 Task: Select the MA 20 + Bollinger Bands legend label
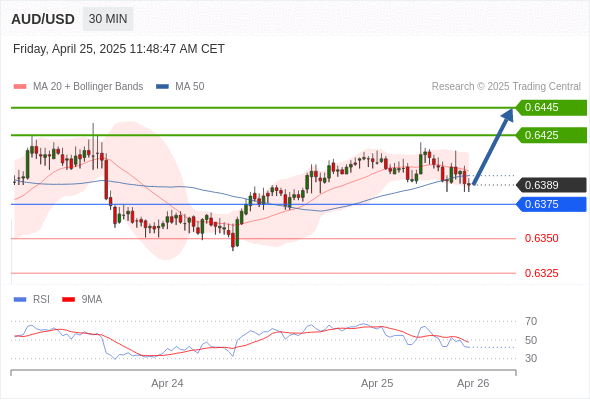click(88, 87)
